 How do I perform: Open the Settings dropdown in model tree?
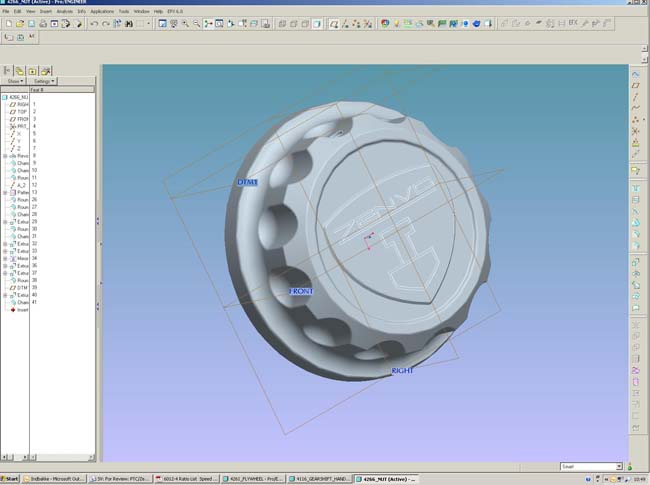(44, 81)
